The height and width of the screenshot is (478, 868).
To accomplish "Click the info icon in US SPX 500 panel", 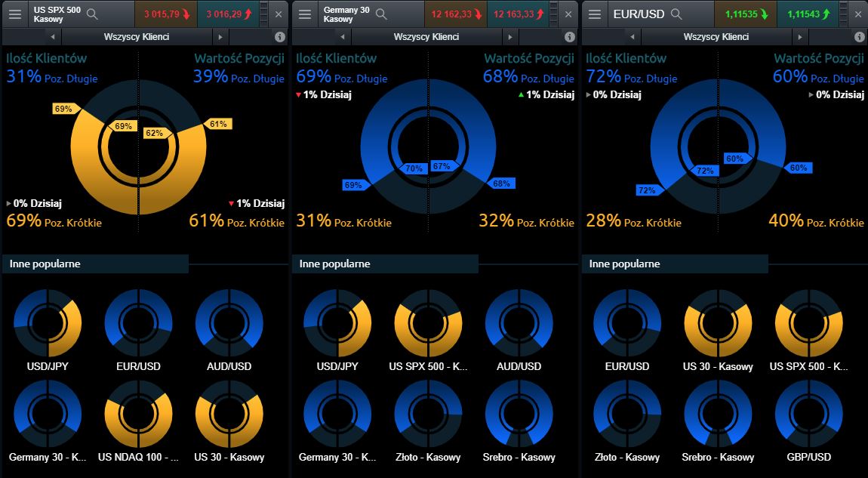I will point(279,36).
